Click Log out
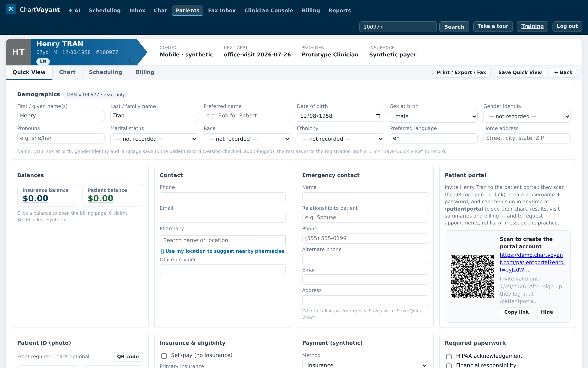Image resolution: width=588 pixels, height=368 pixels. (x=567, y=26)
